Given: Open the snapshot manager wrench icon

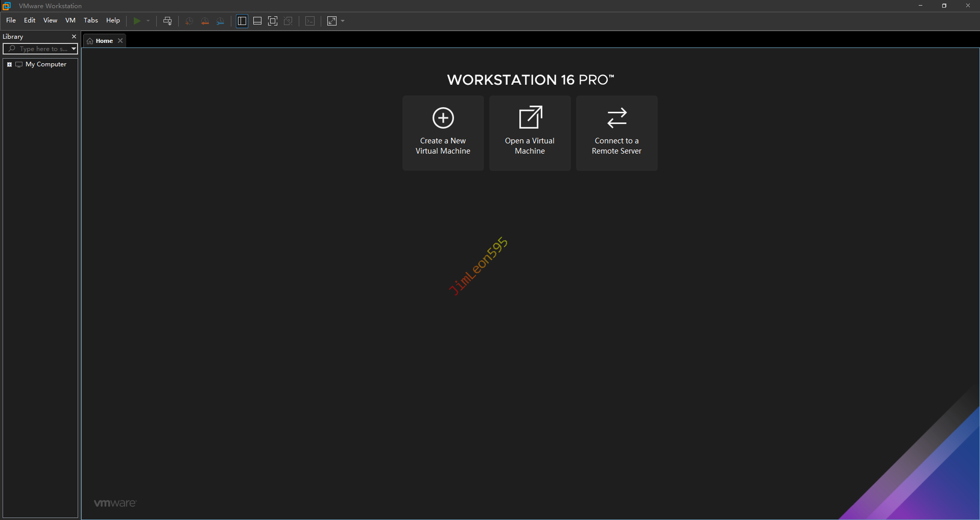Looking at the screenshot, I should coord(220,21).
